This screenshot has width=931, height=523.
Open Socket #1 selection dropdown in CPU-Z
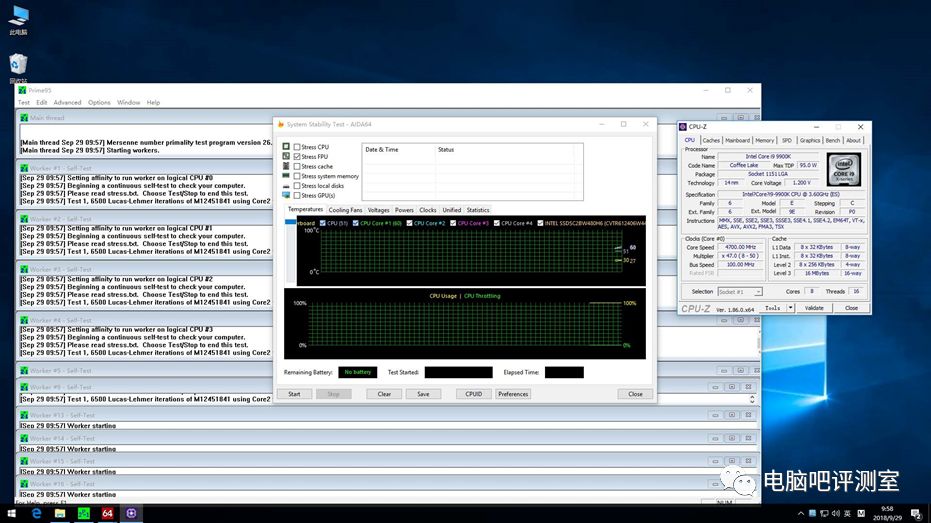pos(740,292)
